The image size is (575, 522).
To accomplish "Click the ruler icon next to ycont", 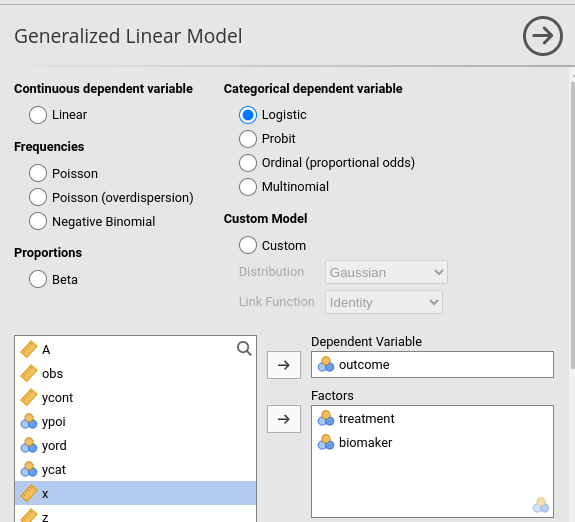I will (x=29, y=397).
